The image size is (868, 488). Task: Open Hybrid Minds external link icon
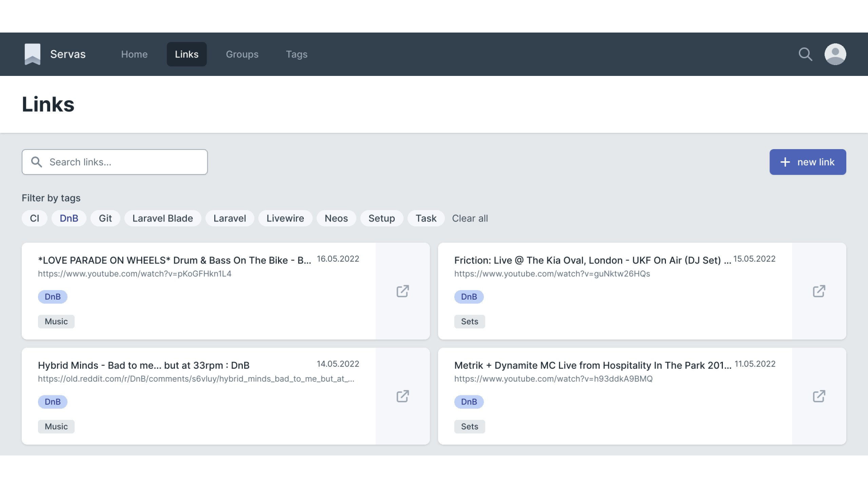[x=402, y=396]
